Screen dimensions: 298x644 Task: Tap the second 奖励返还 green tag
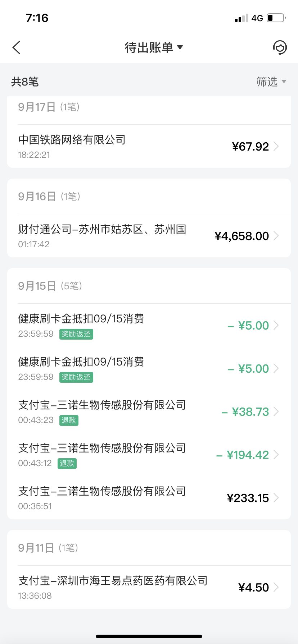point(76,377)
